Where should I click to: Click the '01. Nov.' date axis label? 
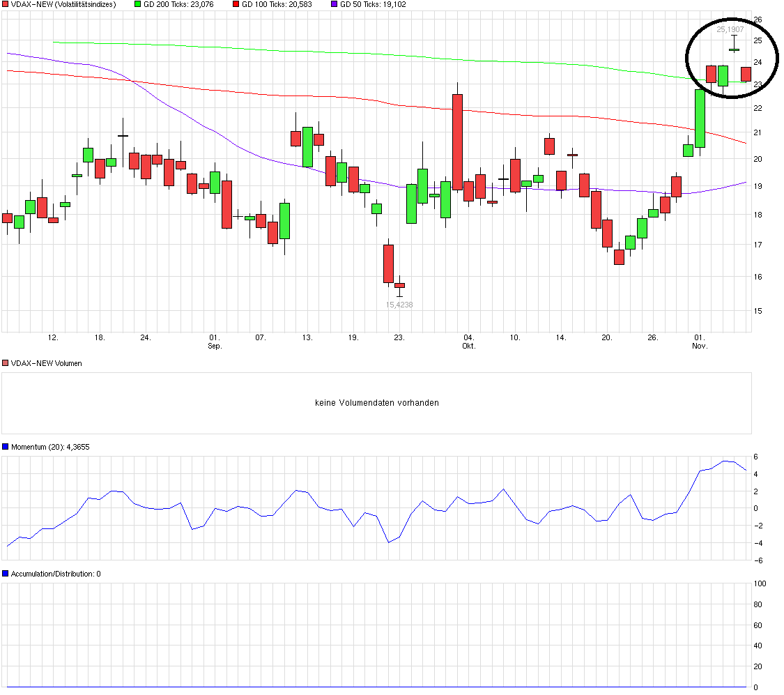(700, 342)
